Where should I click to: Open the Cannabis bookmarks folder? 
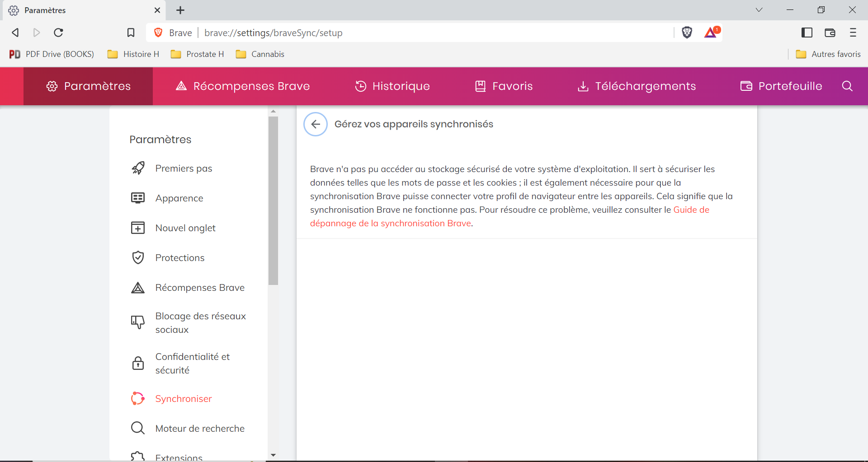260,54
